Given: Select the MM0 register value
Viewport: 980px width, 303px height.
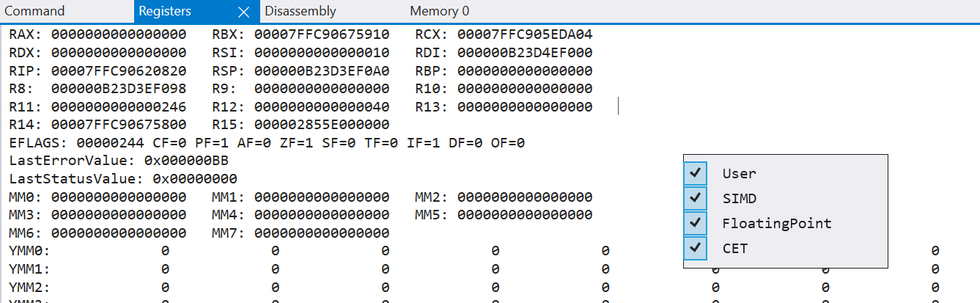Looking at the screenshot, I should point(119,197).
